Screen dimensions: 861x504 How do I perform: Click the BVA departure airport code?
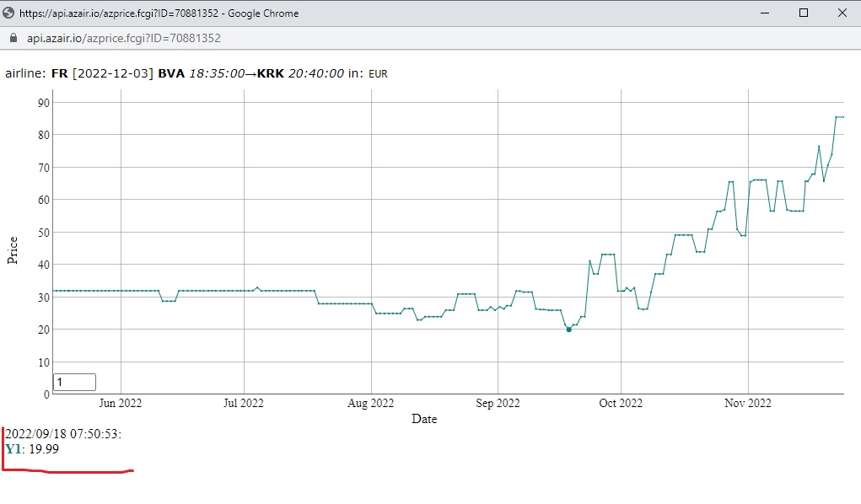tap(171, 73)
